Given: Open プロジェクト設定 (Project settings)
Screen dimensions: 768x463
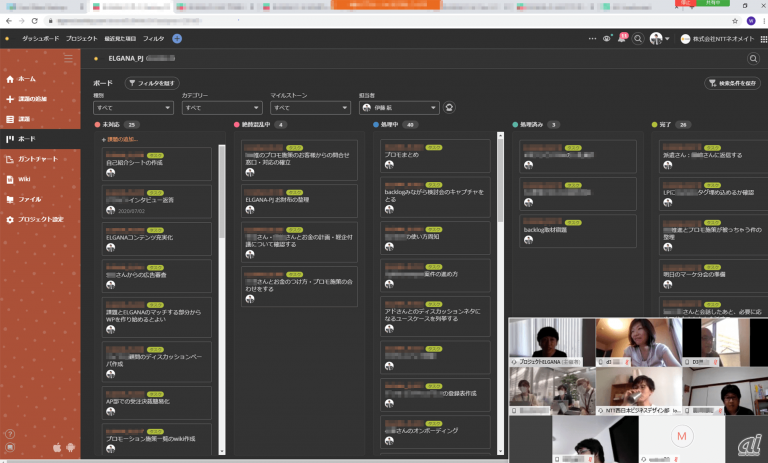Looking at the screenshot, I should (42, 219).
